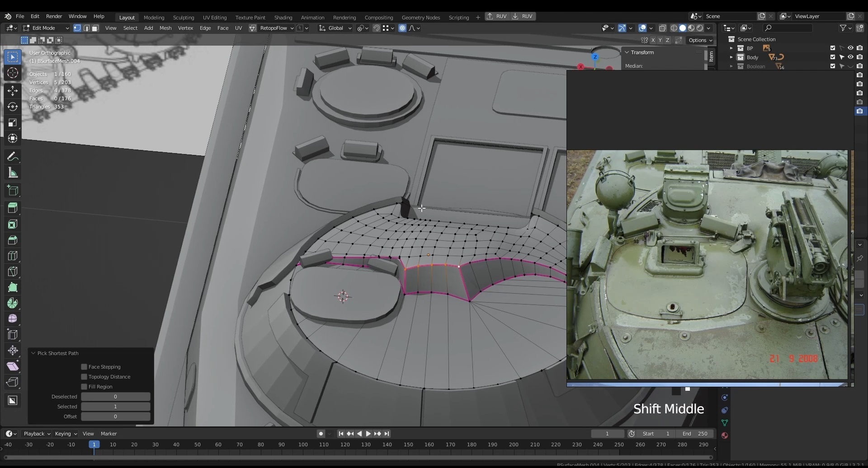Choose the Move tool
868x468 pixels.
(13, 91)
